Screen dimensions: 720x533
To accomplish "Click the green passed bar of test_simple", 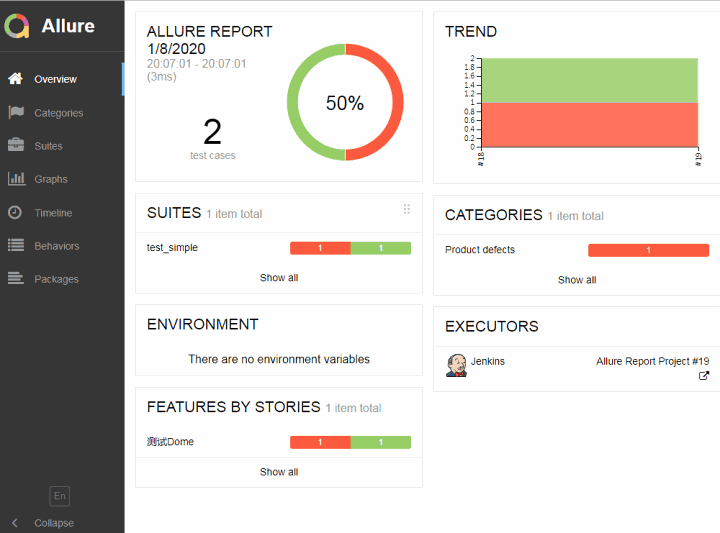I will coord(381,248).
